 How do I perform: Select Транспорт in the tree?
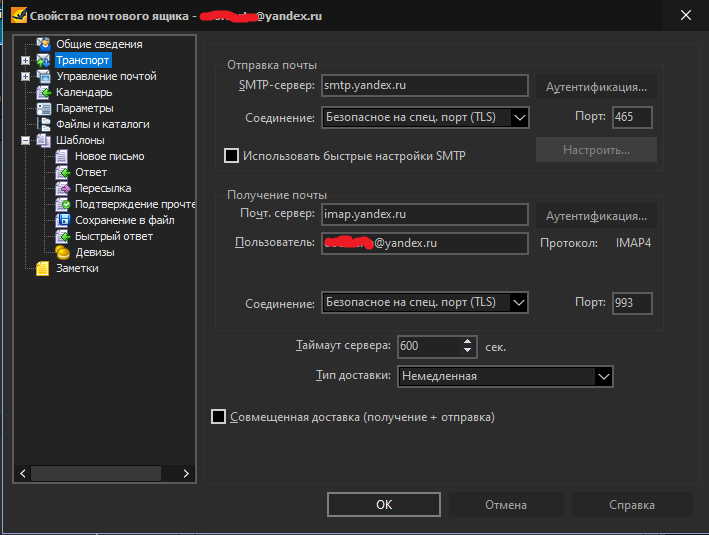point(82,60)
